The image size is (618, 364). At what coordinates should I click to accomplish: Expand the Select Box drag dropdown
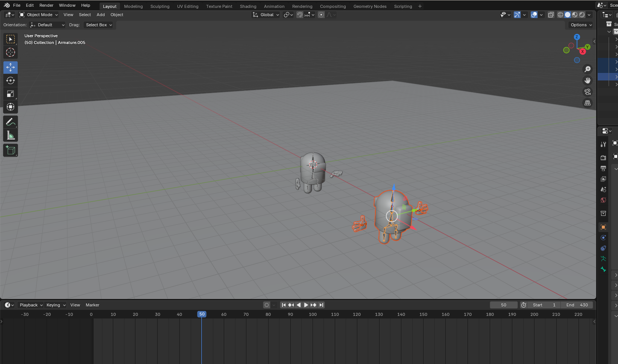[99, 25]
